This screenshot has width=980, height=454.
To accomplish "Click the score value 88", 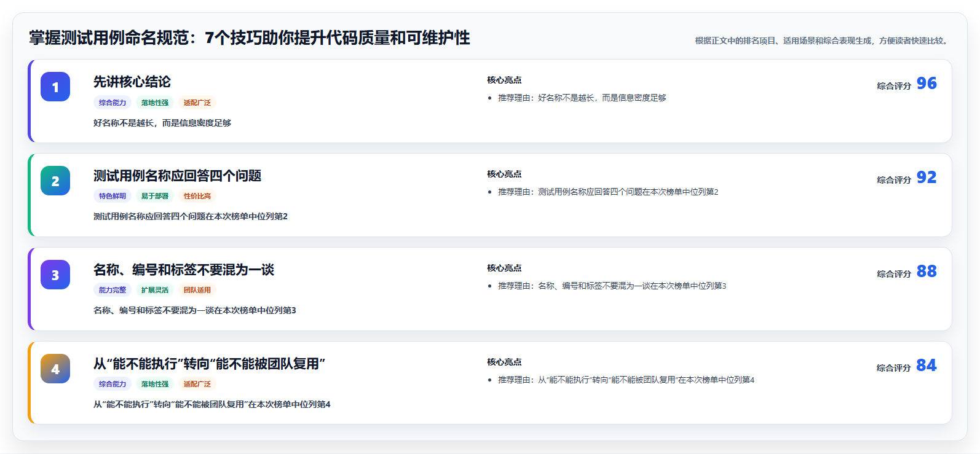I will (927, 271).
